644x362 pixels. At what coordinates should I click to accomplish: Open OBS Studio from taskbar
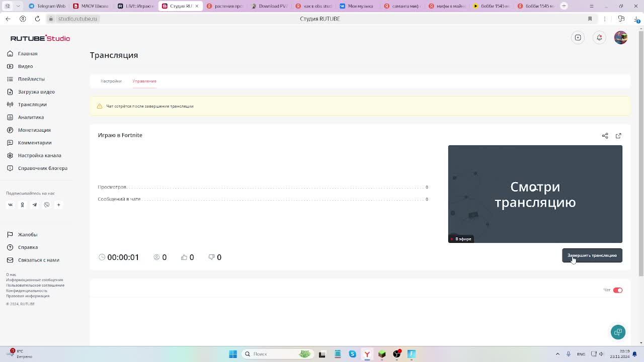click(397, 354)
